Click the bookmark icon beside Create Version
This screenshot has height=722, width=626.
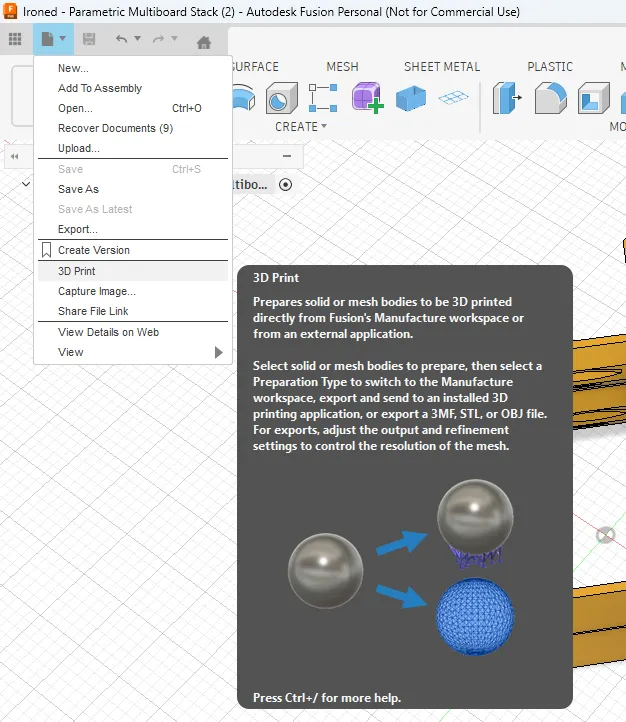pos(46,250)
